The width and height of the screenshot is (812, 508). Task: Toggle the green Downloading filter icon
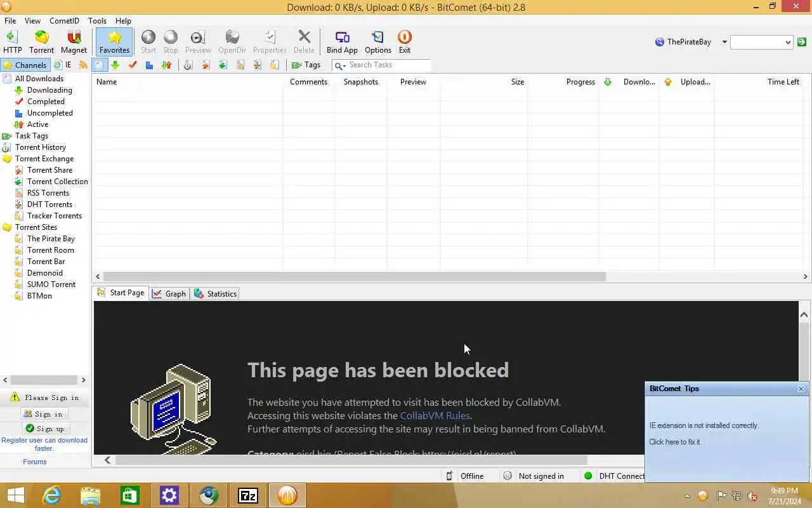pos(115,65)
